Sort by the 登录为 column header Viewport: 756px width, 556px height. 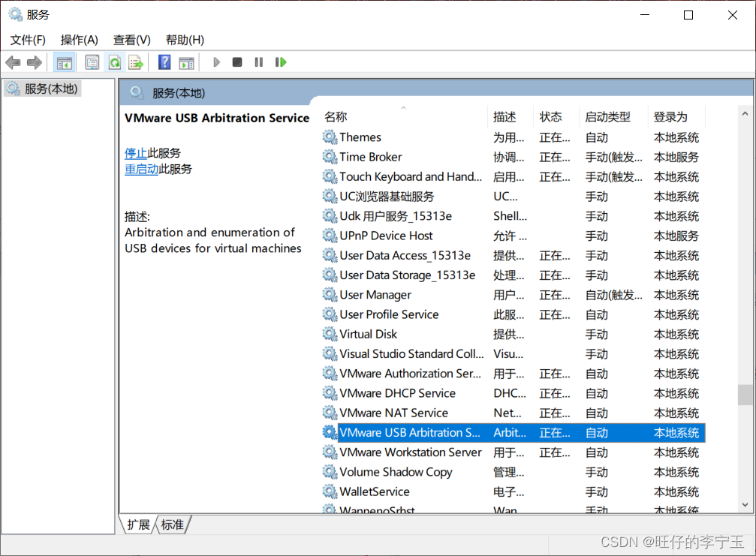(676, 117)
